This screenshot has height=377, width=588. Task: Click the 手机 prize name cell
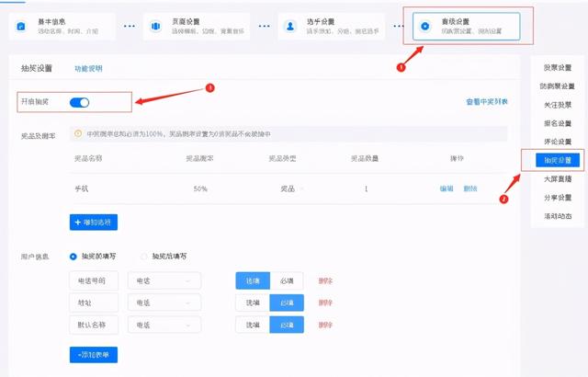[82, 188]
